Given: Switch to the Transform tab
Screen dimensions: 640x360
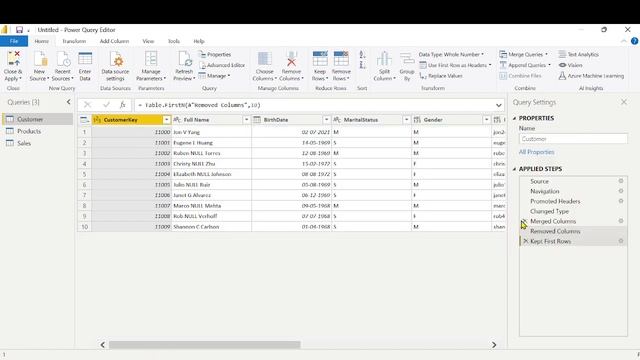Looking at the screenshot, I should pos(74,41).
